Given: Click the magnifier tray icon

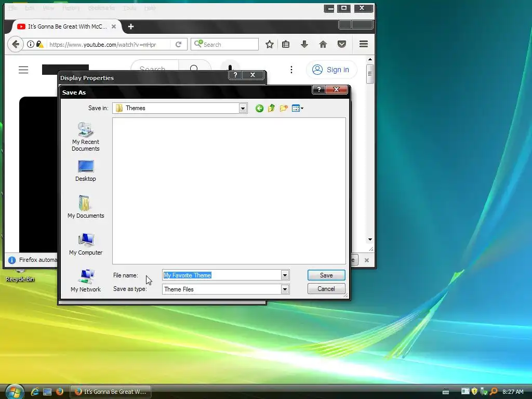Looking at the screenshot, I should (494, 392).
